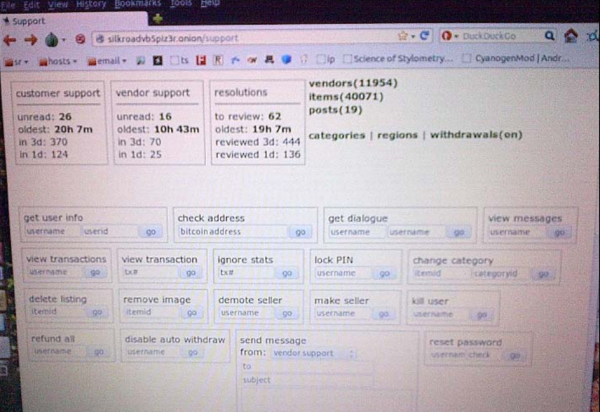This screenshot has height=412, width=600.
Task: Click go in refund all
Action: tap(98, 352)
